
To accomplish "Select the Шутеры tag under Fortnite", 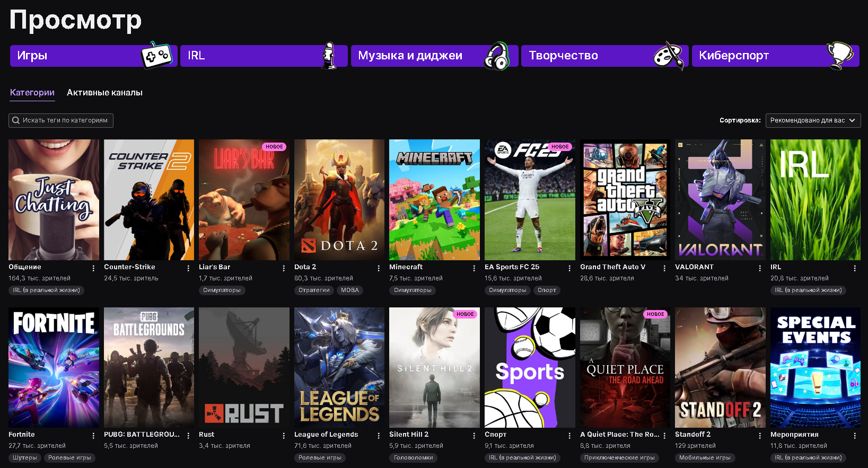I will [x=25, y=458].
